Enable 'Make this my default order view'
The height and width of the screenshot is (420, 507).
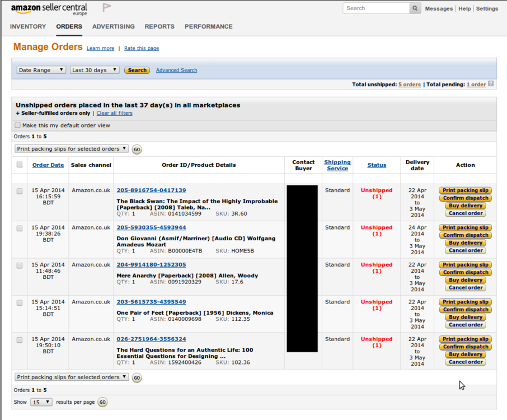click(18, 125)
